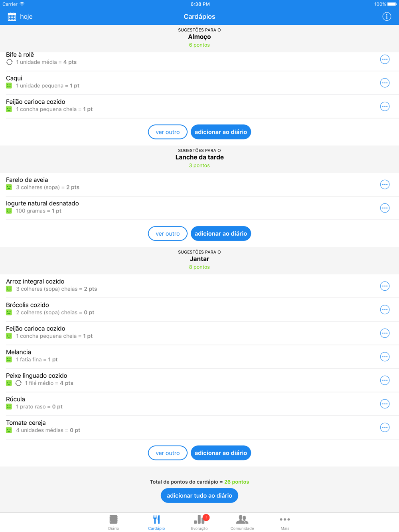Open the Mais tab
Viewport: 399px width, 532px height.
click(x=284, y=522)
